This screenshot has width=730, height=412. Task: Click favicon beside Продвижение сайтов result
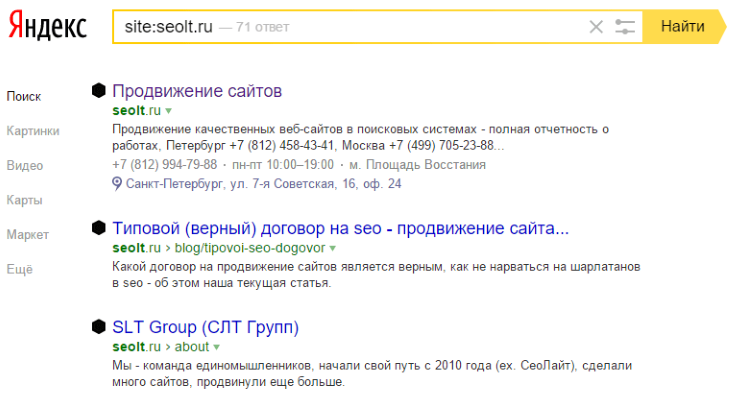tap(99, 90)
